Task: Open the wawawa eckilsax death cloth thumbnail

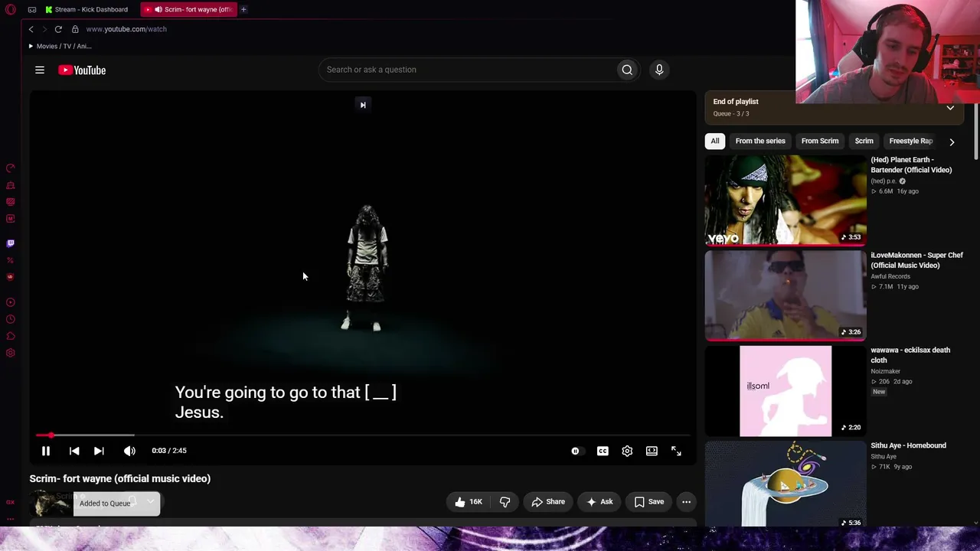Action: [x=786, y=391]
